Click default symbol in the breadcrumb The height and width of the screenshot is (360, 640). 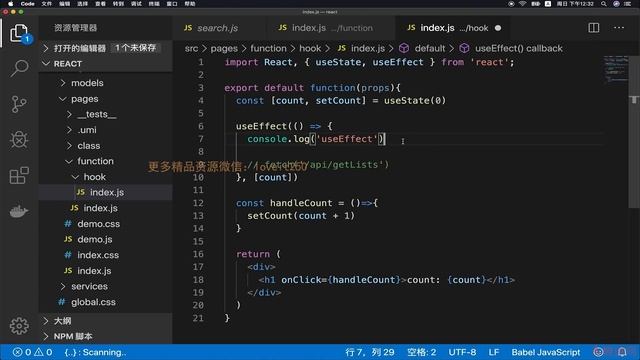430,48
